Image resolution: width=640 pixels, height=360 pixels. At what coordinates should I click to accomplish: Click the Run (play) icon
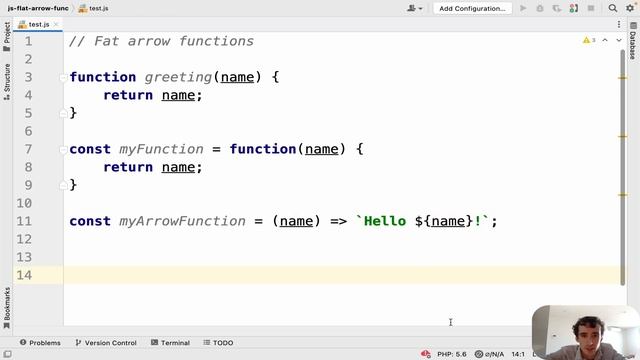523,8
